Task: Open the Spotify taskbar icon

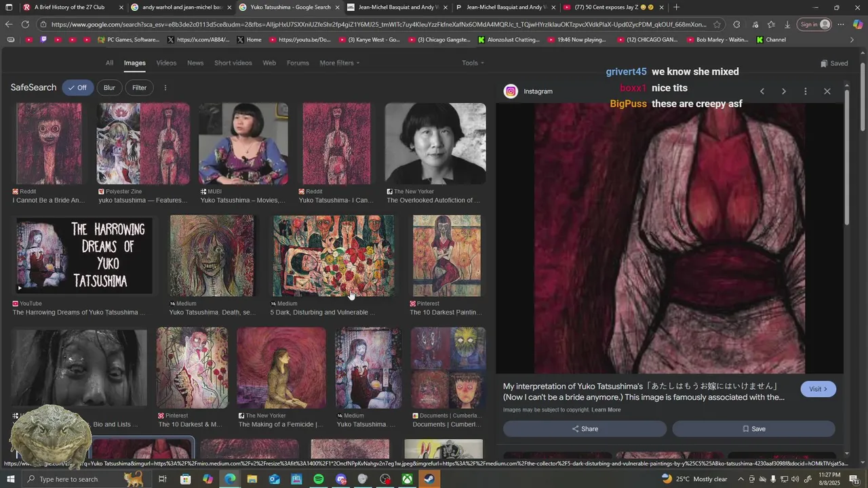Action: pyautogui.click(x=319, y=479)
